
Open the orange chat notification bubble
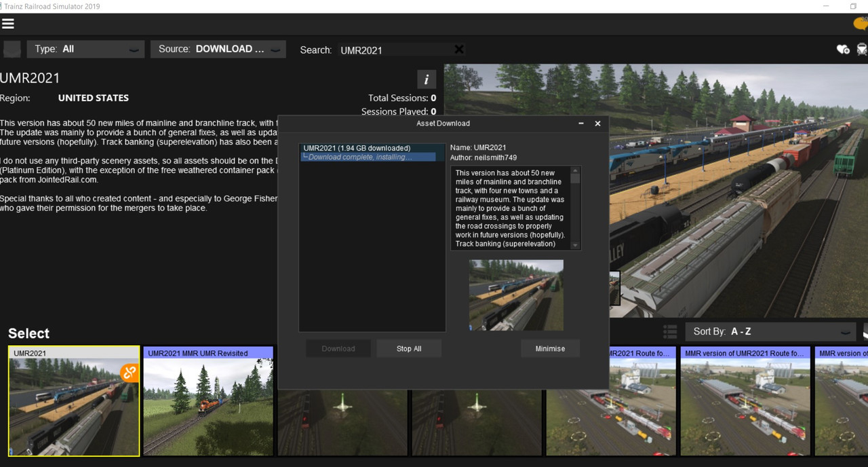(861, 24)
